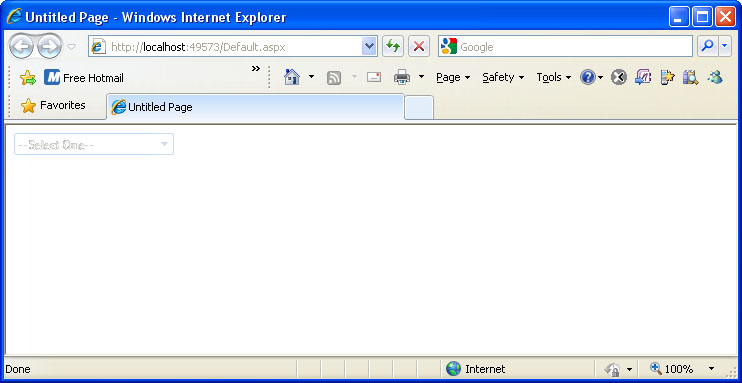This screenshot has height=383, width=742.
Task: Click the red Stop loading button
Action: [x=419, y=46]
